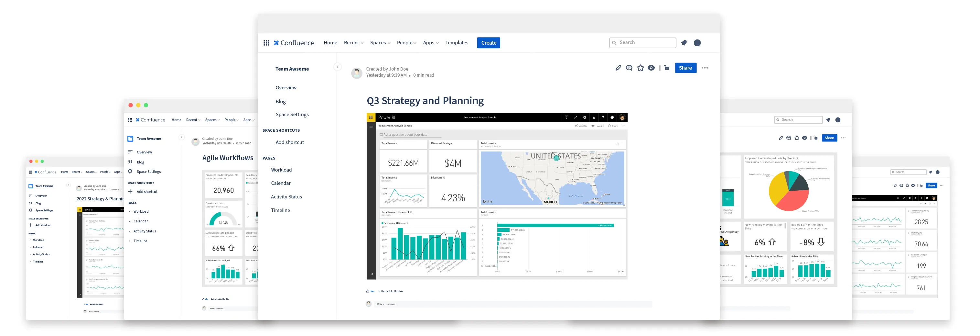Open the Power BI user account photo
The height and width of the screenshot is (336, 980).
pos(622,117)
